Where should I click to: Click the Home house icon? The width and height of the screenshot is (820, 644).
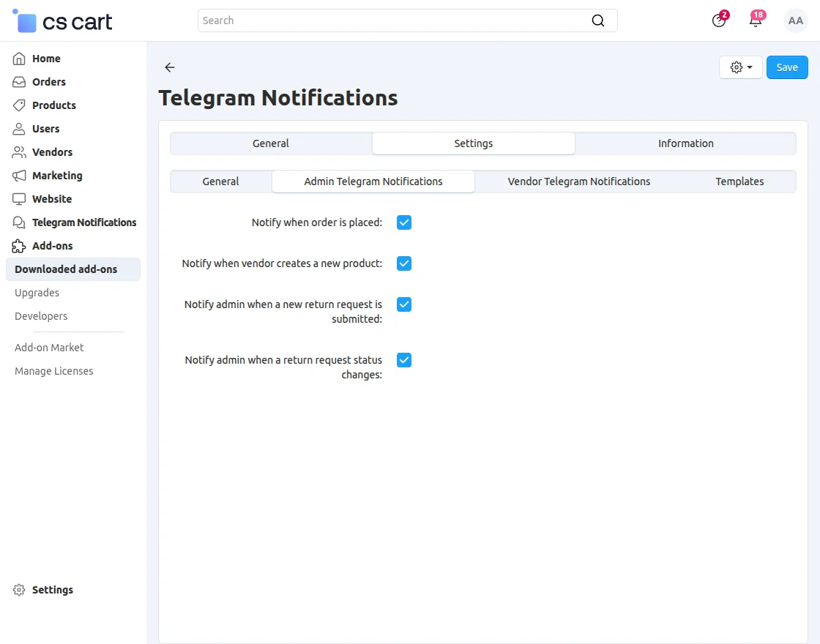coord(19,59)
